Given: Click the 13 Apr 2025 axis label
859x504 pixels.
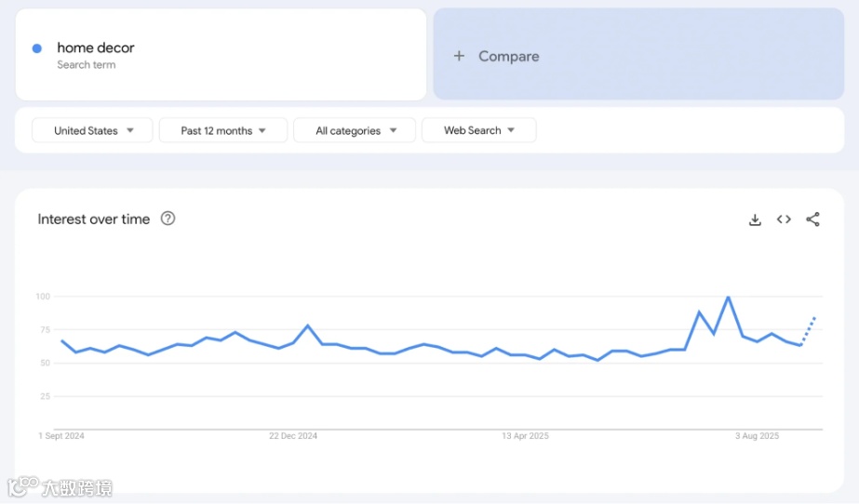Looking at the screenshot, I should (x=526, y=435).
